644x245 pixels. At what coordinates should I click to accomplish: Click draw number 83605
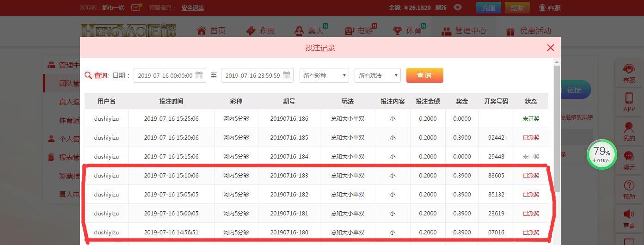point(496,175)
